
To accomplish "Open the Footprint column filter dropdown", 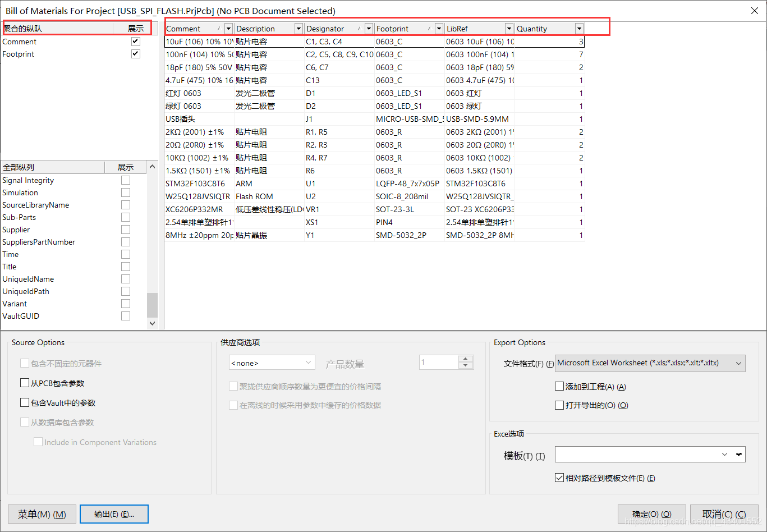I will 439,29.
